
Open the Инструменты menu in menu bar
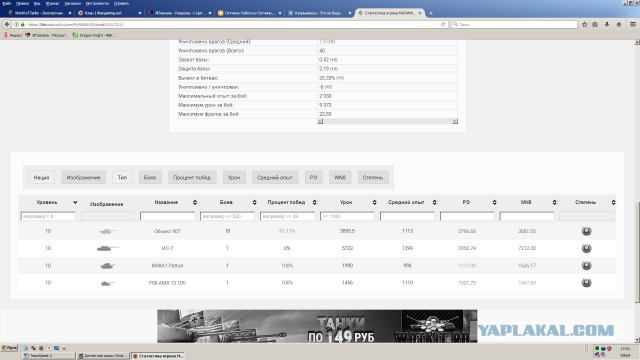[97, 3]
